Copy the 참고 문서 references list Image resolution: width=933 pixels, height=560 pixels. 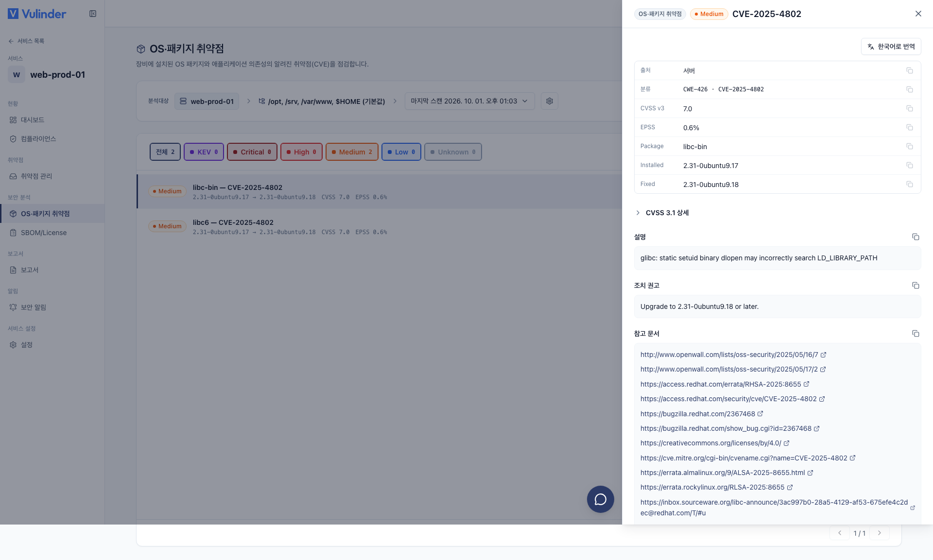(916, 334)
